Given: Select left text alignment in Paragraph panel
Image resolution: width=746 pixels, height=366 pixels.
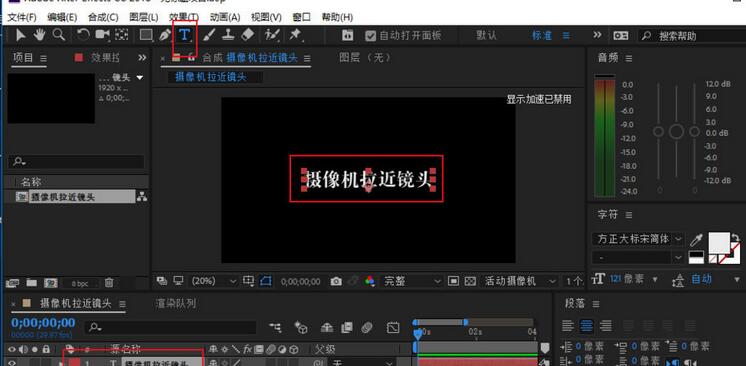Looking at the screenshot, I should 568,326.
